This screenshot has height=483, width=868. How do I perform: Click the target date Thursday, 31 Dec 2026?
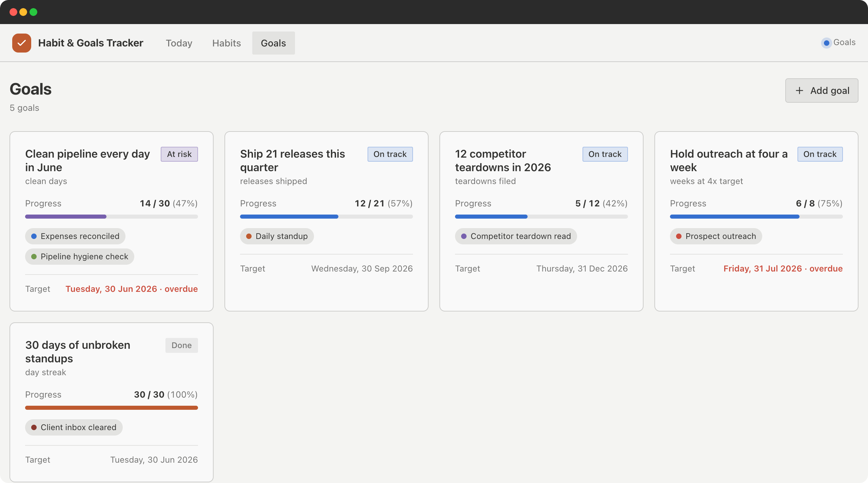(582, 268)
